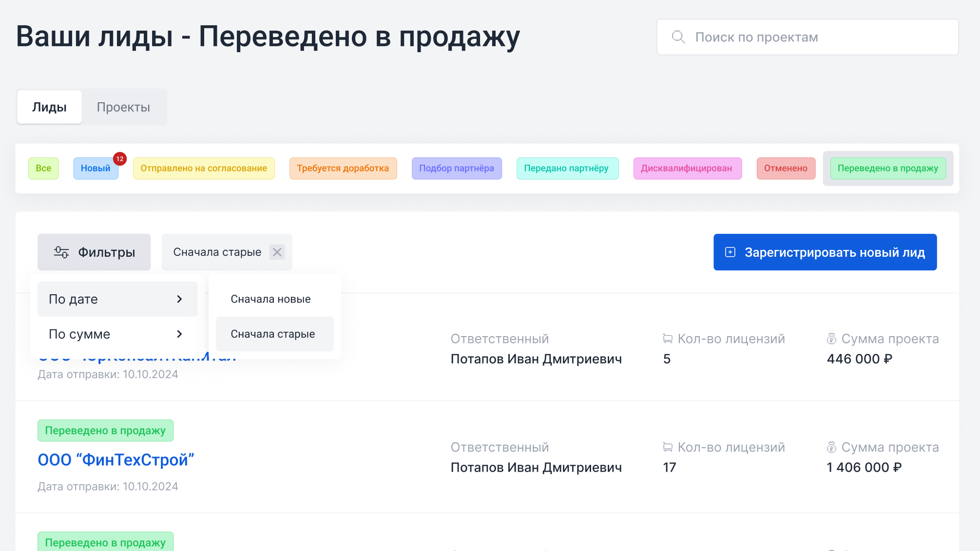Filter by Отменено status
Image resolution: width=980 pixels, height=551 pixels.
click(x=786, y=169)
